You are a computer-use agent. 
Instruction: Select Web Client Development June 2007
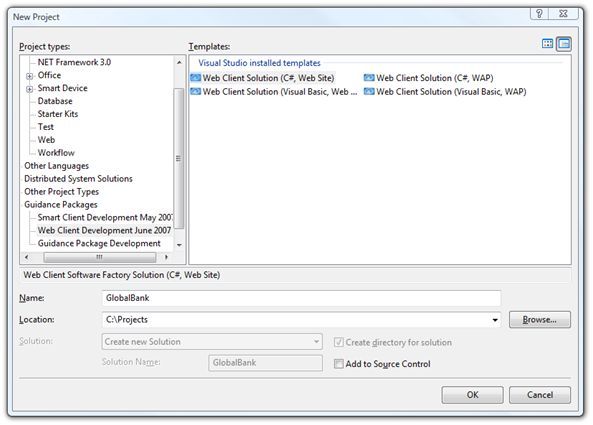[x=104, y=230]
